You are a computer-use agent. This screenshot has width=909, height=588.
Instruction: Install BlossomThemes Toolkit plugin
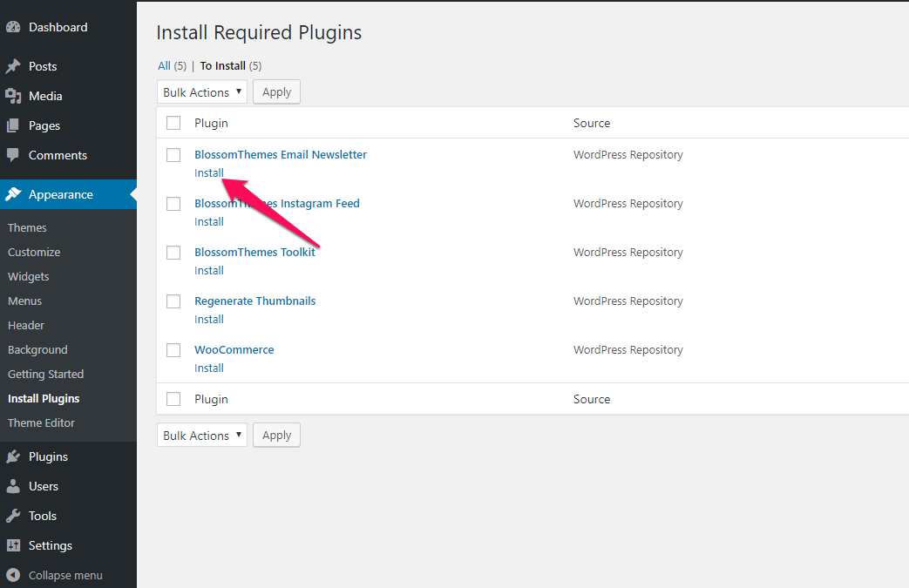pos(208,271)
